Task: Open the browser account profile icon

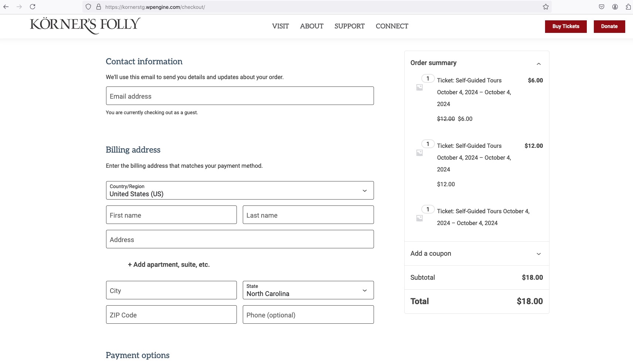Action: coord(615,7)
